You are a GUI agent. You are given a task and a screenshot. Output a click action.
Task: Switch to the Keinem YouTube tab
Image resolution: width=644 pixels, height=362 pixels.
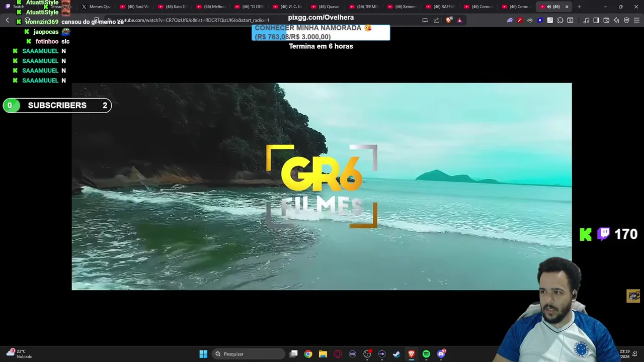[x=402, y=7]
